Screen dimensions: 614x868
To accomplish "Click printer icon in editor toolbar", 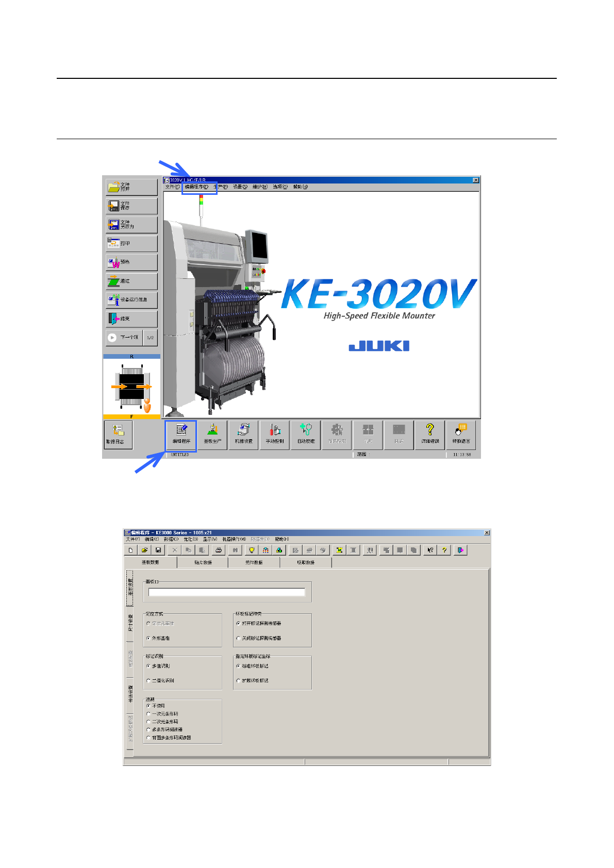I will tap(219, 550).
